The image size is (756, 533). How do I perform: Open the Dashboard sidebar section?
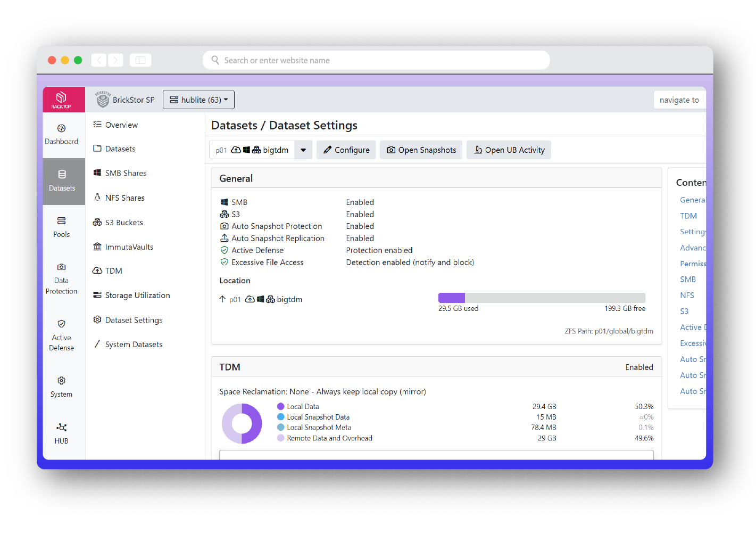point(62,135)
